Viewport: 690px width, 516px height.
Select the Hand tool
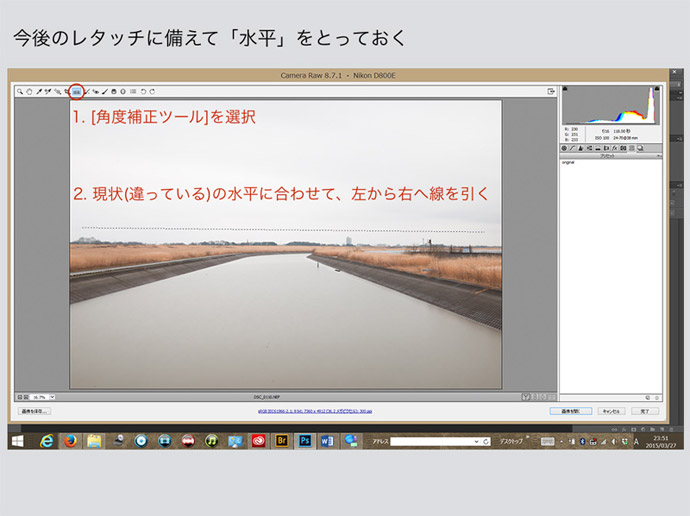[29, 91]
